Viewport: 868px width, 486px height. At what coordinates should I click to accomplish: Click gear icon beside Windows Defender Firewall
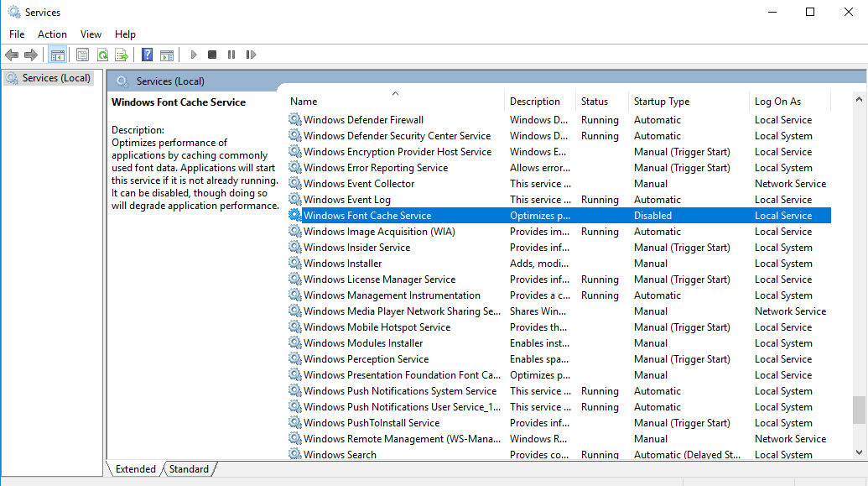point(295,119)
